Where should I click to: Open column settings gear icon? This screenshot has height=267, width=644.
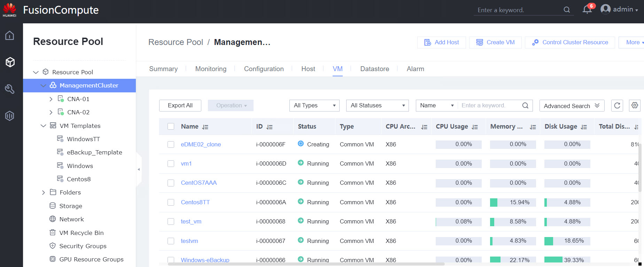click(x=635, y=105)
